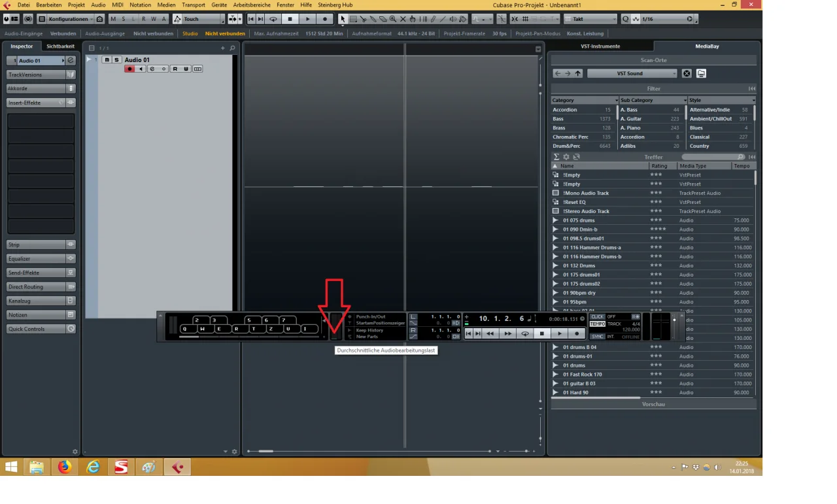Expand the Insert-Effekte inspector section
837x504 pixels.
pyautogui.click(x=41, y=103)
